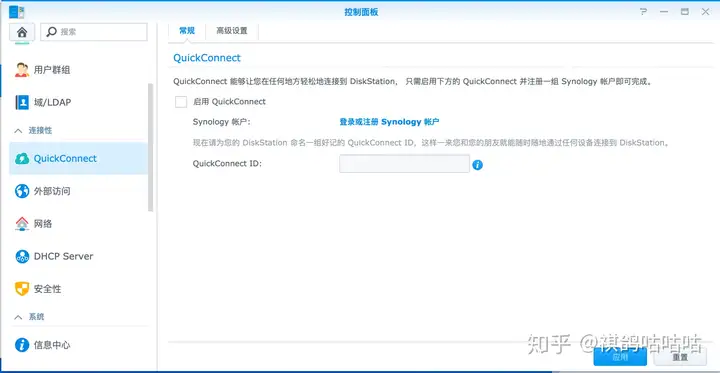Collapse the 系统 section
The image size is (720, 373).
[18, 317]
